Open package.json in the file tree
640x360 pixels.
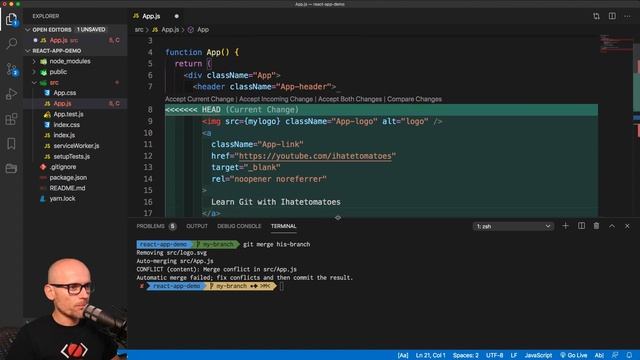68,178
